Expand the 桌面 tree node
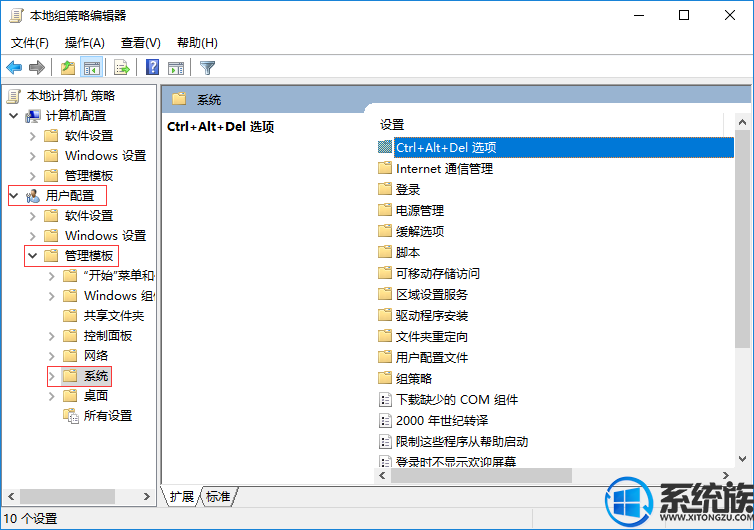This screenshot has width=754, height=530. coord(51,396)
